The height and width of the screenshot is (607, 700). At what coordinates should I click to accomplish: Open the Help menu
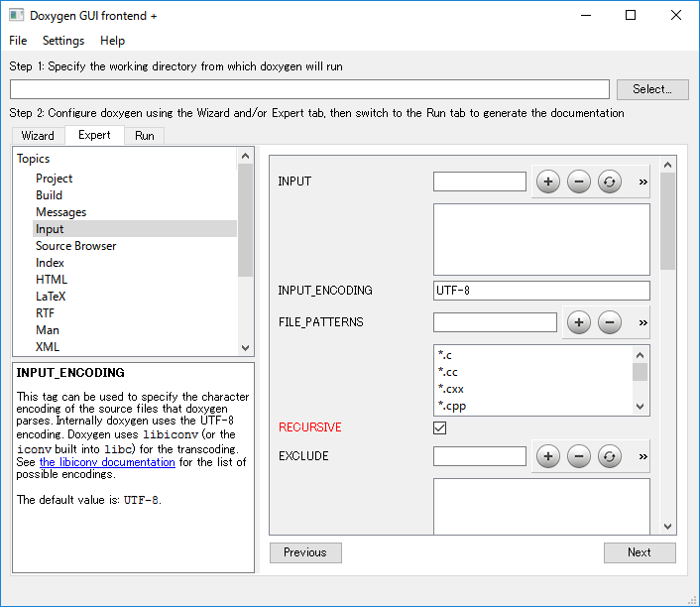pyautogui.click(x=112, y=41)
